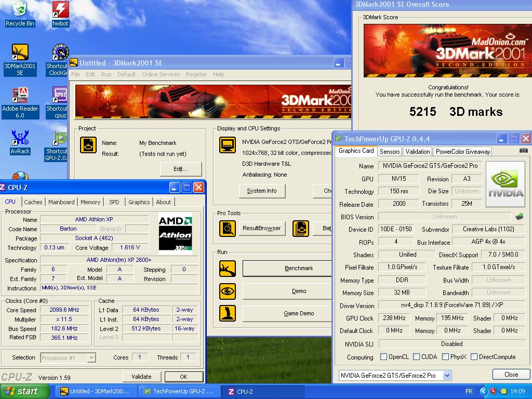Click the Game Demo button
Viewport: 532px width, 399px height.
[288, 313]
